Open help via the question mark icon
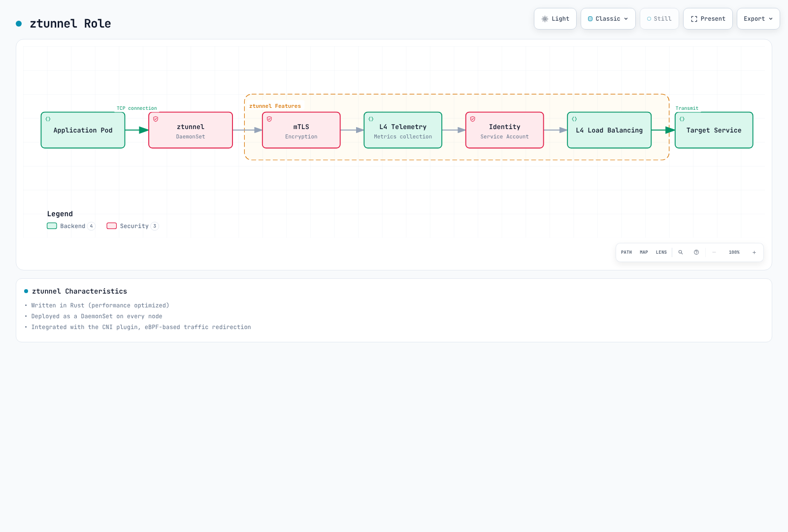This screenshot has height=532, width=788. point(696,252)
